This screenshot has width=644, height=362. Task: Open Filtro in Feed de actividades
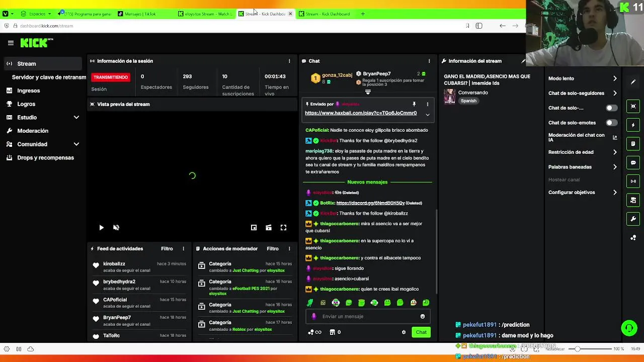[x=167, y=249]
